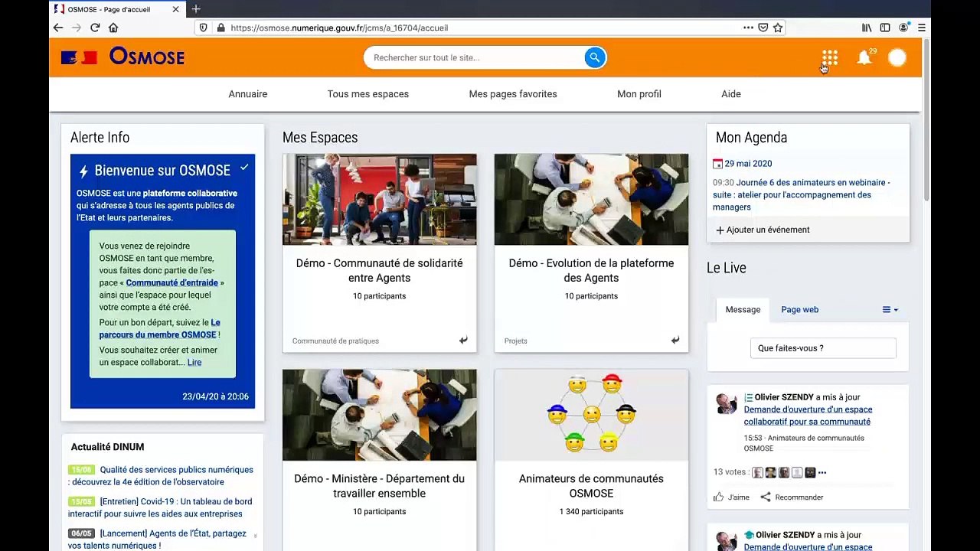Click the thumbs-up J'aime icon
This screenshot has width=980, height=551.
pos(718,497)
